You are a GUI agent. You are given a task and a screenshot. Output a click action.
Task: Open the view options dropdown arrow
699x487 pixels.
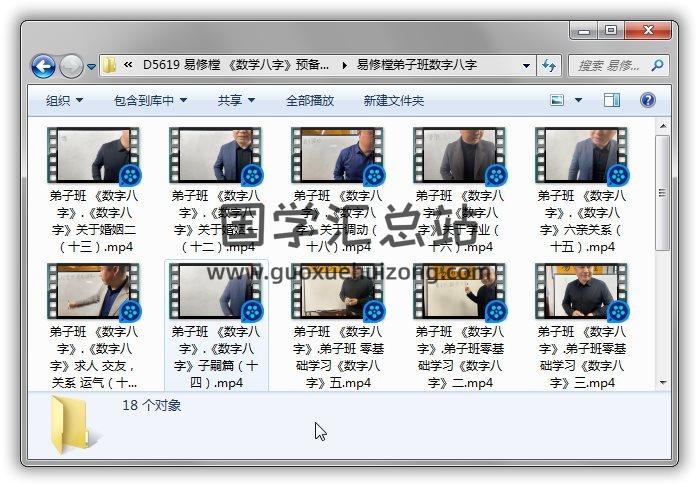pos(579,100)
